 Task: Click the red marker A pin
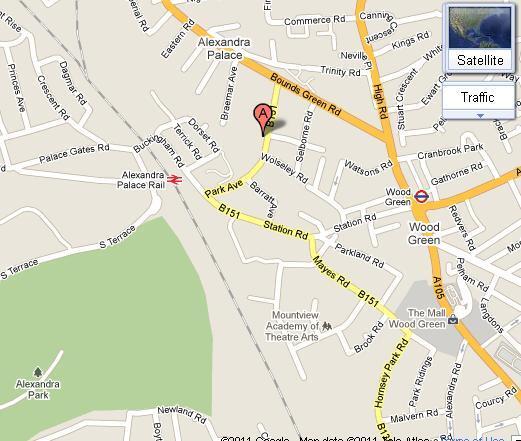click(263, 119)
